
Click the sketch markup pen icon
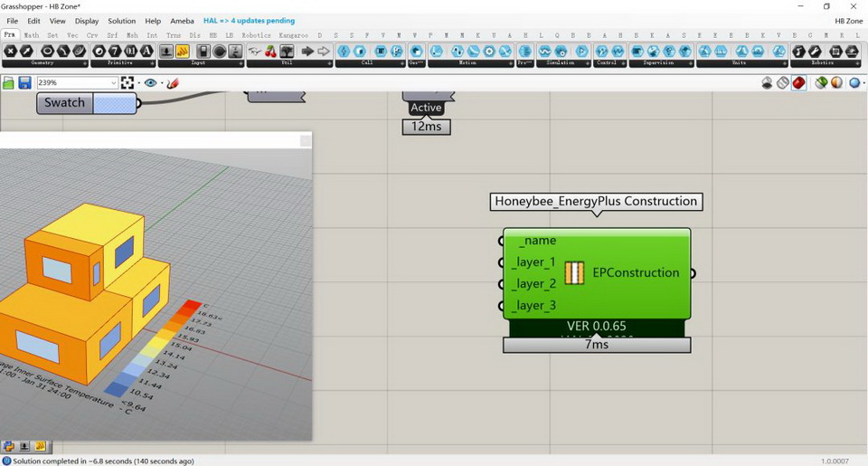pyautogui.click(x=173, y=83)
